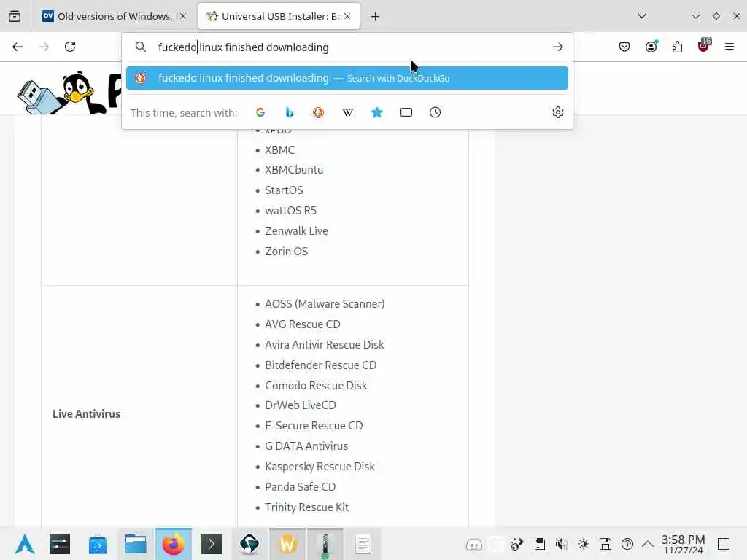The image size is (747, 560).
Task: Switch to Firefox in the taskbar
Action: click(x=174, y=544)
